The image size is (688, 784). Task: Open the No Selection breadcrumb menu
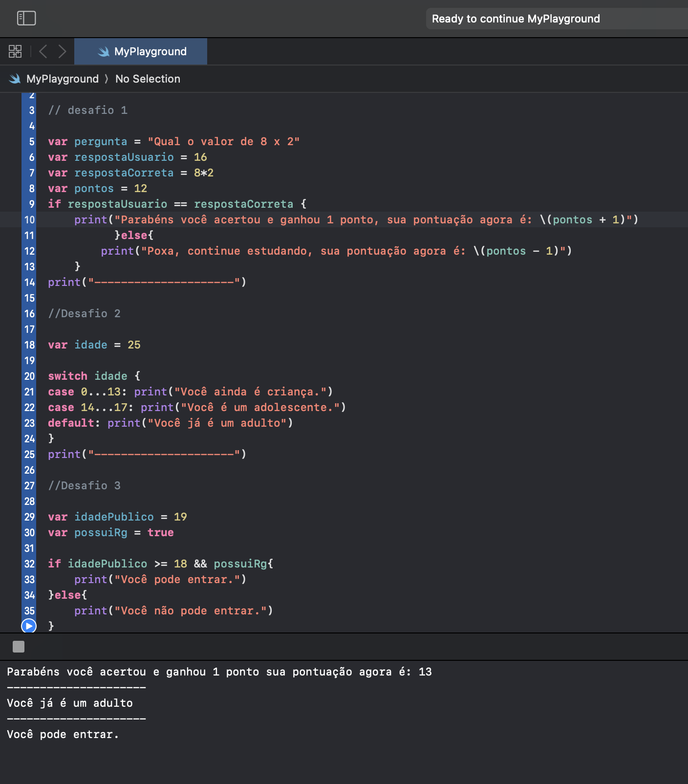pyautogui.click(x=148, y=79)
